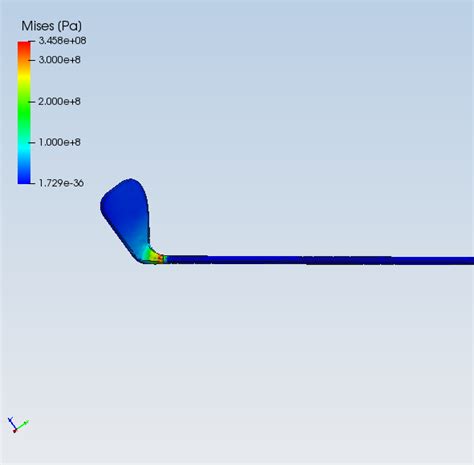
Task: Click the 2.000e+8 legend tick label
Action: pyautogui.click(x=59, y=101)
